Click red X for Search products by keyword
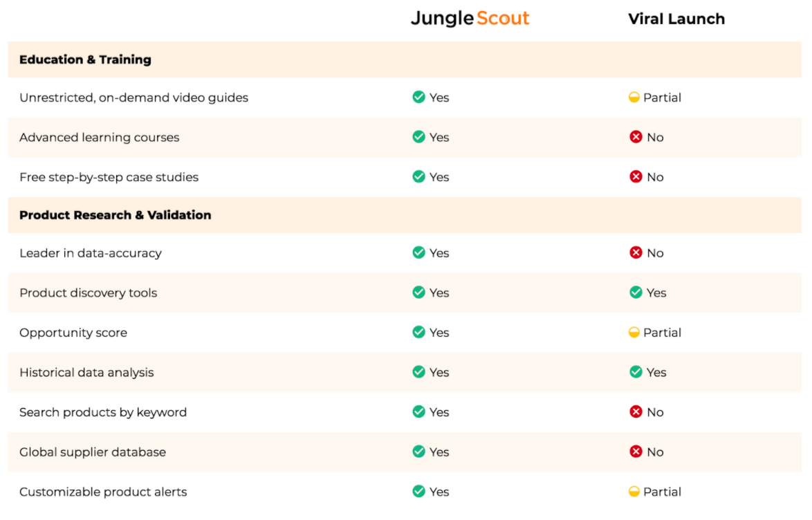 (x=636, y=411)
